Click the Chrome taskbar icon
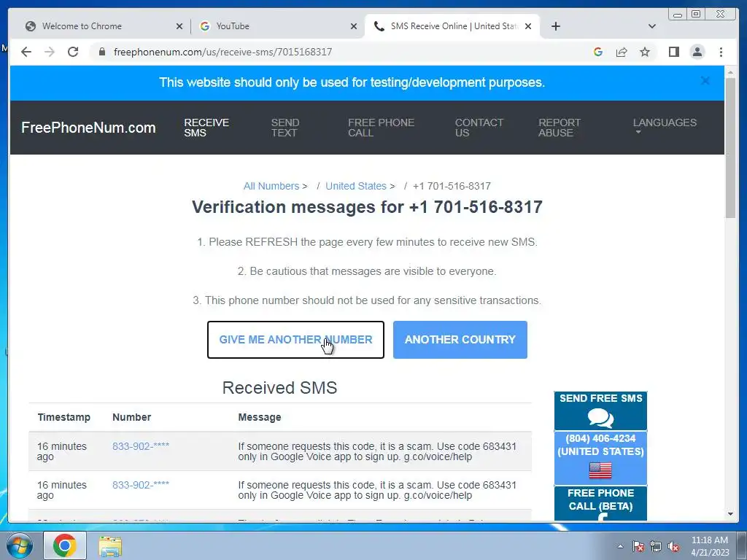The height and width of the screenshot is (560, 747). (x=65, y=545)
